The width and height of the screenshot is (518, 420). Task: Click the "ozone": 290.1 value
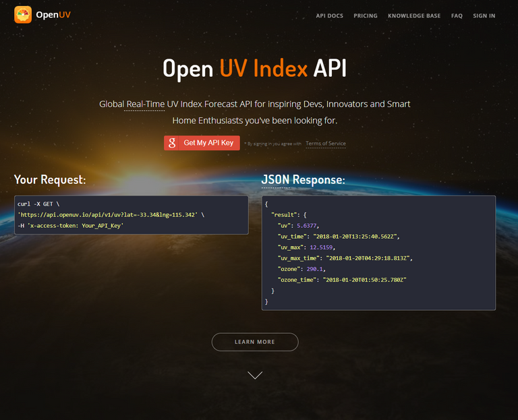click(315, 269)
